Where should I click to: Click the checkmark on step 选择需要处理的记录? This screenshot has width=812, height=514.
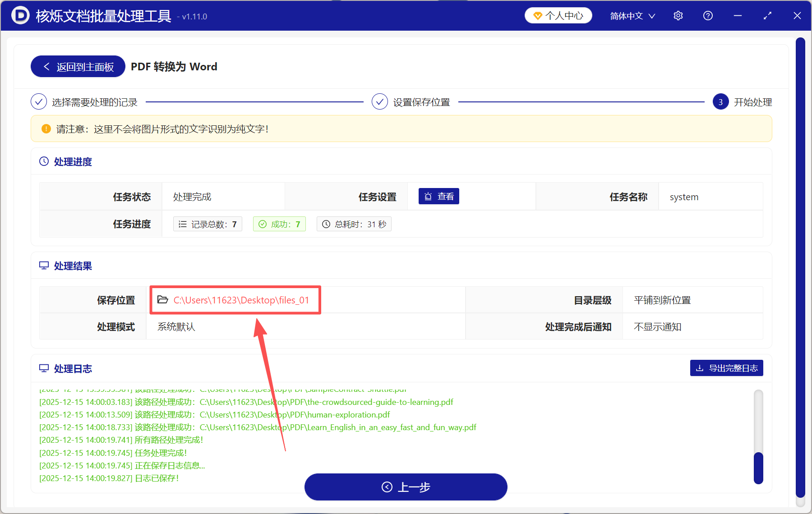pyautogui.click(x=39, y=101)
